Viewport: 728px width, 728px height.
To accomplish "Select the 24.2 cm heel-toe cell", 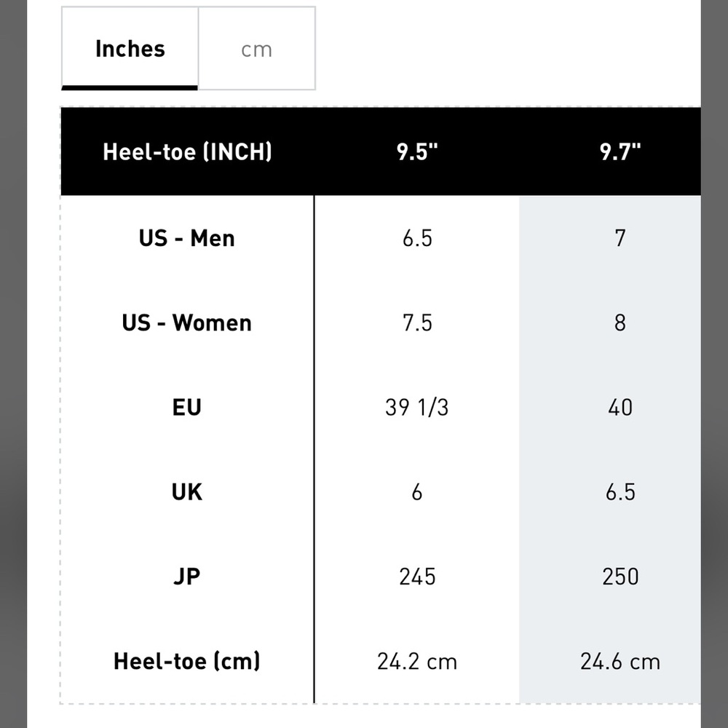I will coord(417,661).
